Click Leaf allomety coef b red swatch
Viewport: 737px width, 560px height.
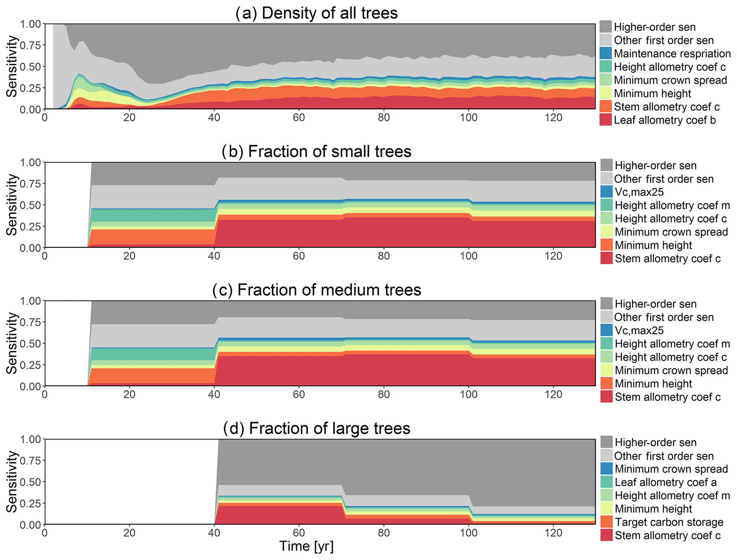[x=605, y=120]
